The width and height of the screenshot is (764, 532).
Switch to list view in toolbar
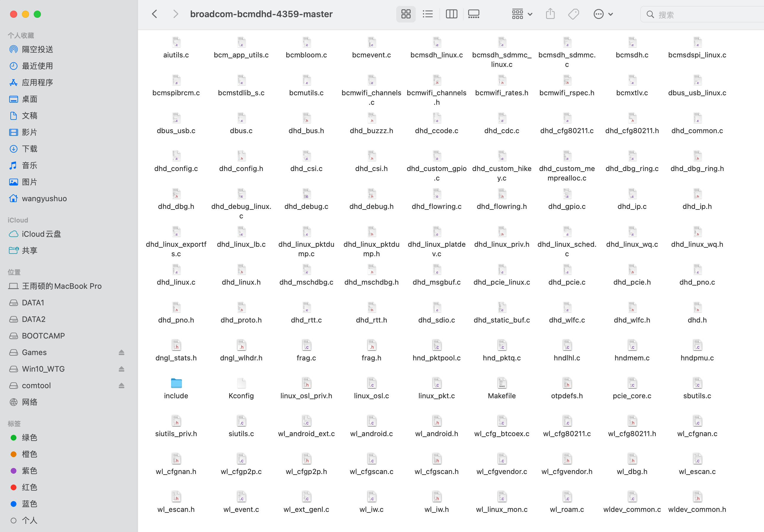[x=428, y=14]
